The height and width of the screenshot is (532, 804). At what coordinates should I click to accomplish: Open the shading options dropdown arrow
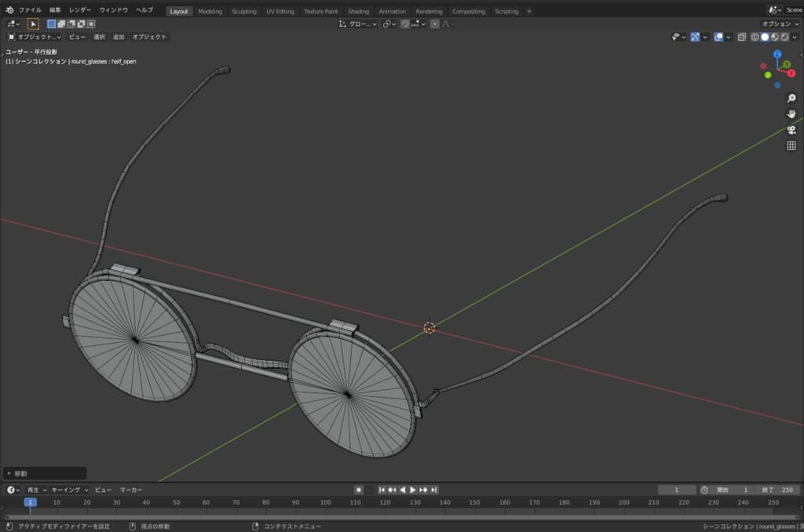(795, 37)
